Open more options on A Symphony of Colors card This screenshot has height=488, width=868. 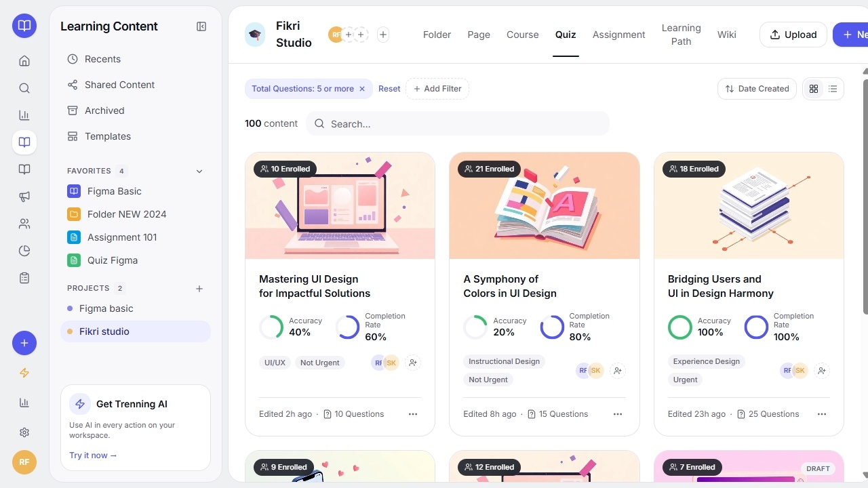tap(618, 414)
